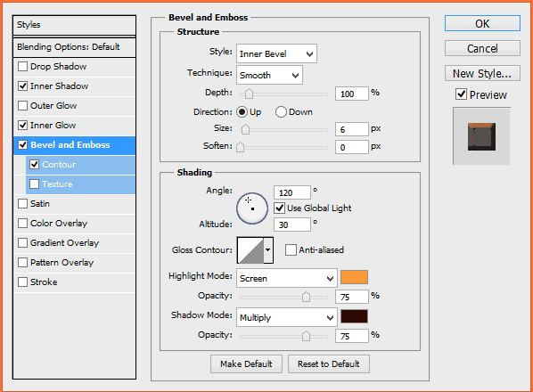Image resolution: width=533 pixels, height=392 pixels.
Task: Uncheck Use Global Light
Action: click(279, 208)
